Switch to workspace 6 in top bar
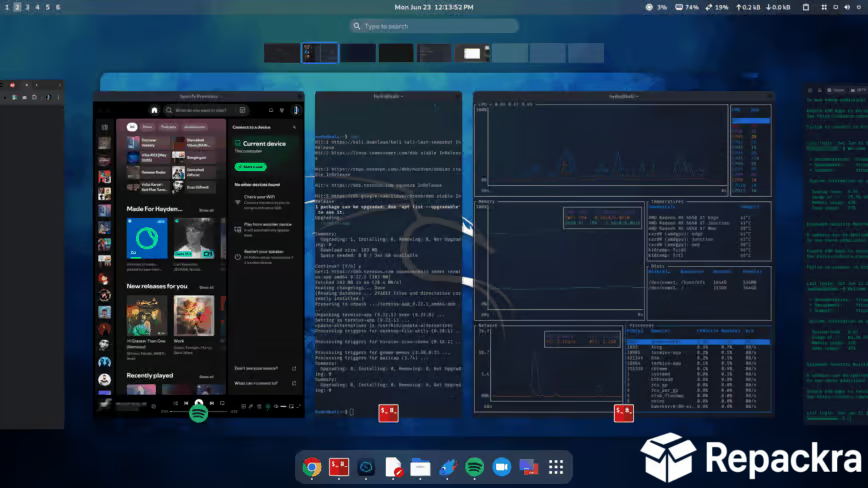868x488 pixels. [x=58, y=7]
